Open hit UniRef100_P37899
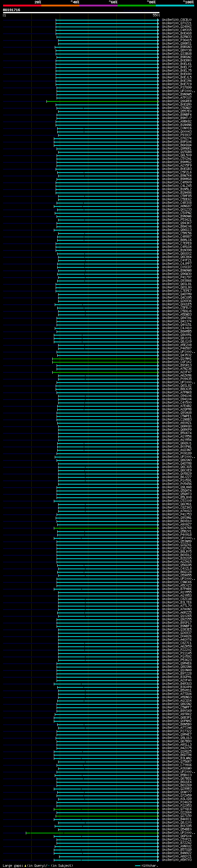Viewport: 197px width, 868px height. click(176, 87)
